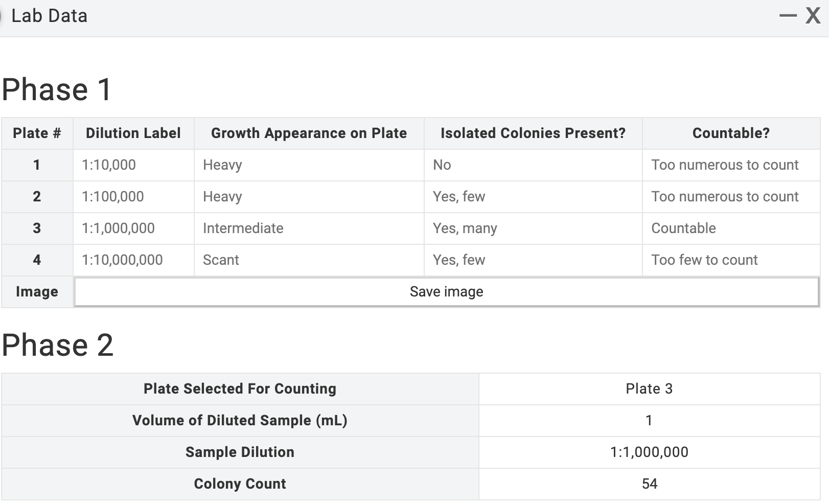Select the row for Plate 1

click(37, 165)
